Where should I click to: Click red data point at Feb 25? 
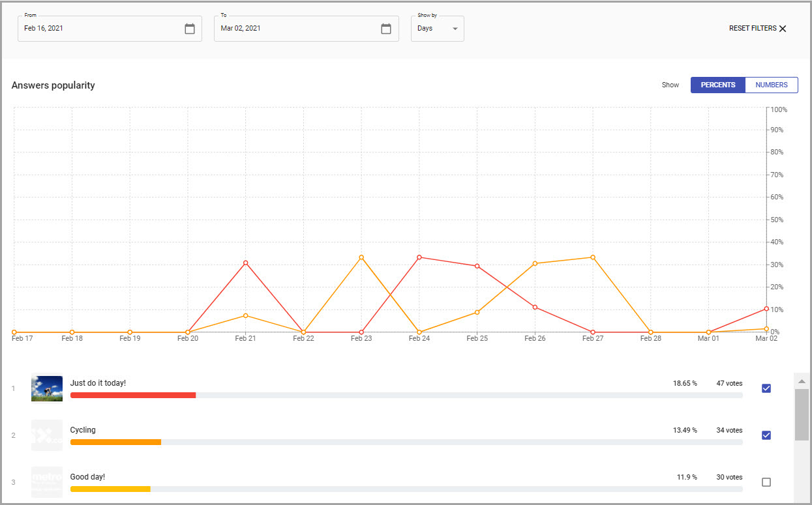(x=477, y=266)
